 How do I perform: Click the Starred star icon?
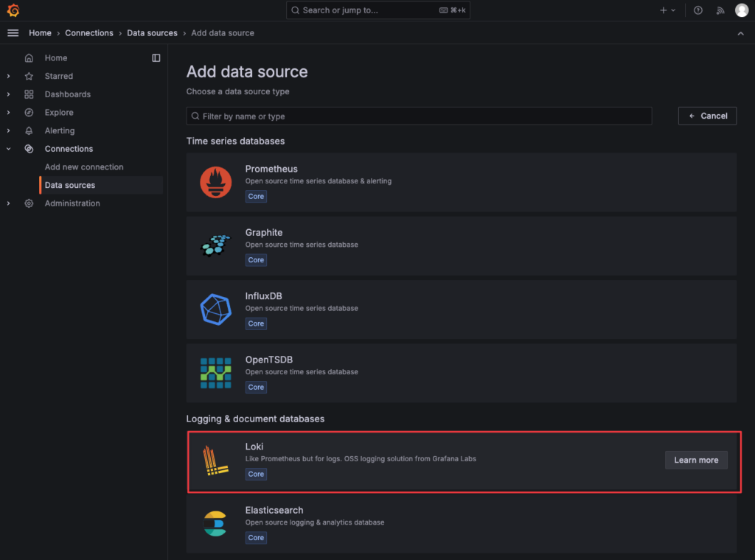pyautogui.click(x=29, y=76)
